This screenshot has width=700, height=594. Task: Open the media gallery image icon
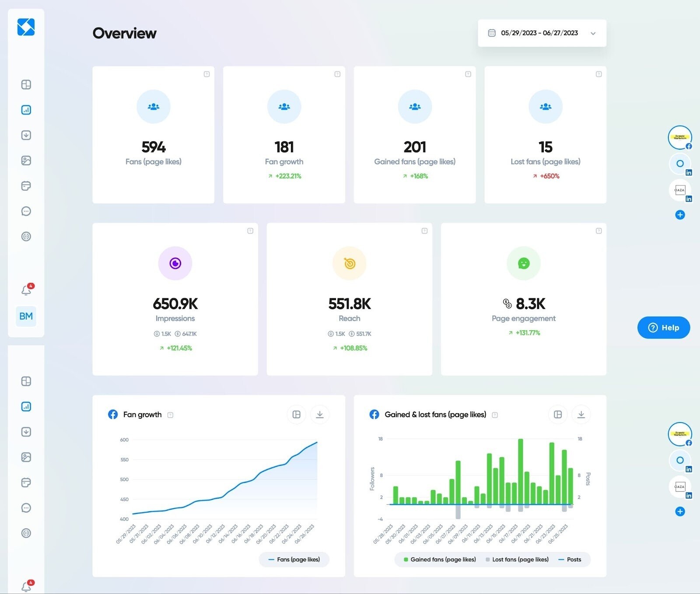[x=26, y=161]
